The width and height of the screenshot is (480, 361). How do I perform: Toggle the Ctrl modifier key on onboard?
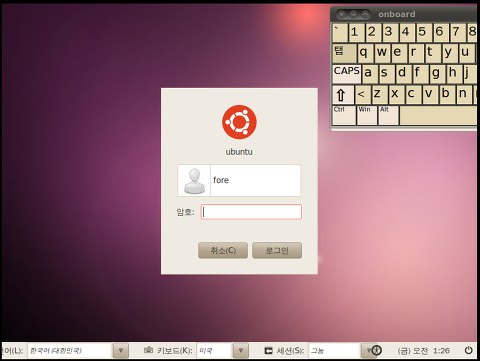click(344, 115)
